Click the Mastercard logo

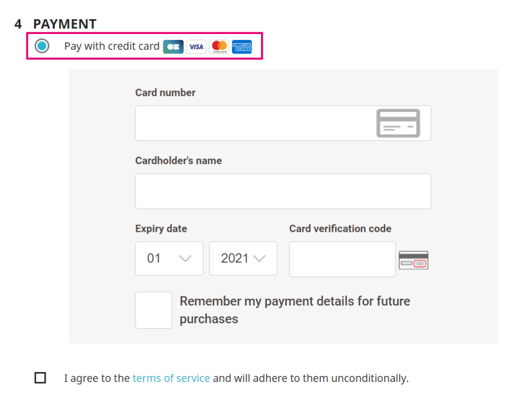219,47
